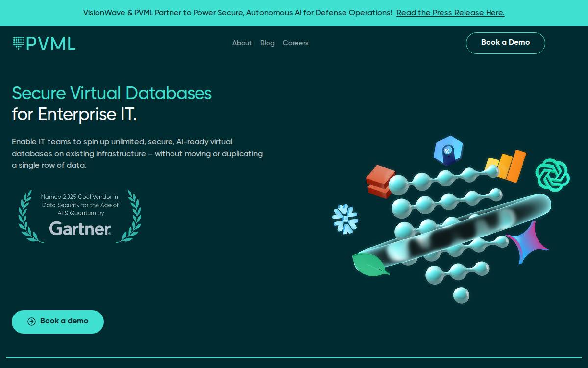Click the orange bar chart icon

click(x=507, y=166)
